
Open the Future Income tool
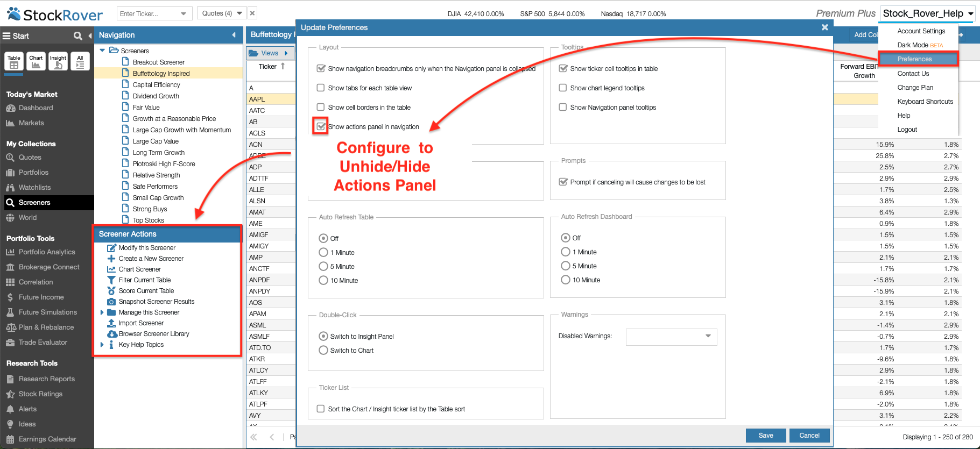click(x=41, y=297)
